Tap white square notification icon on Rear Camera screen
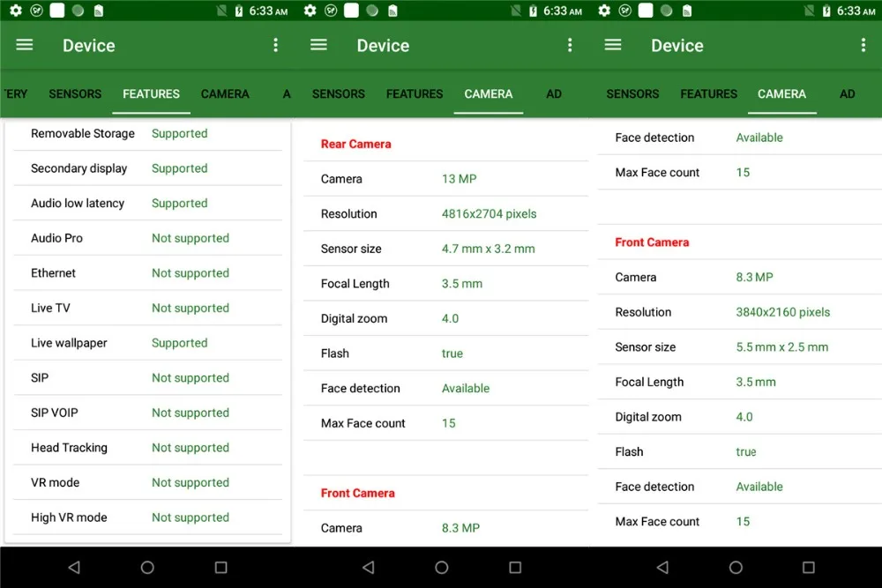882x588 pixels. [351, 11]
